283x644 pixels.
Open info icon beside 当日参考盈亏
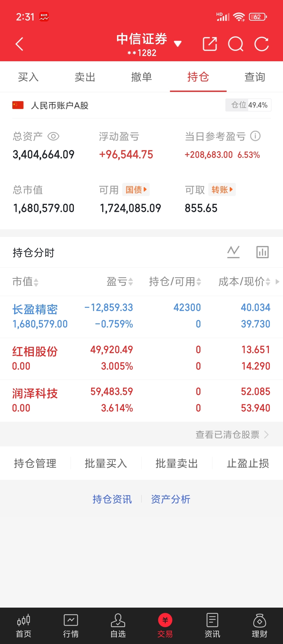click(255, 136)
